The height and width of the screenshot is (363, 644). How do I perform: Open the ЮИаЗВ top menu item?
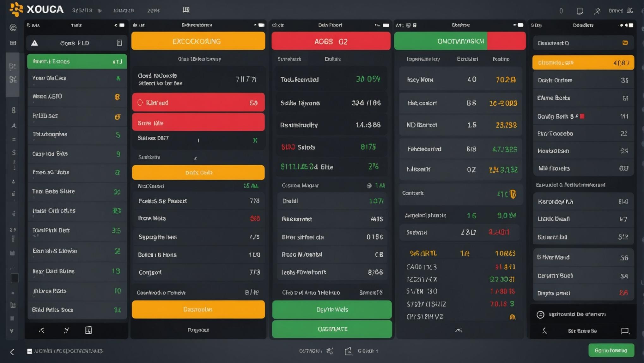123,10
